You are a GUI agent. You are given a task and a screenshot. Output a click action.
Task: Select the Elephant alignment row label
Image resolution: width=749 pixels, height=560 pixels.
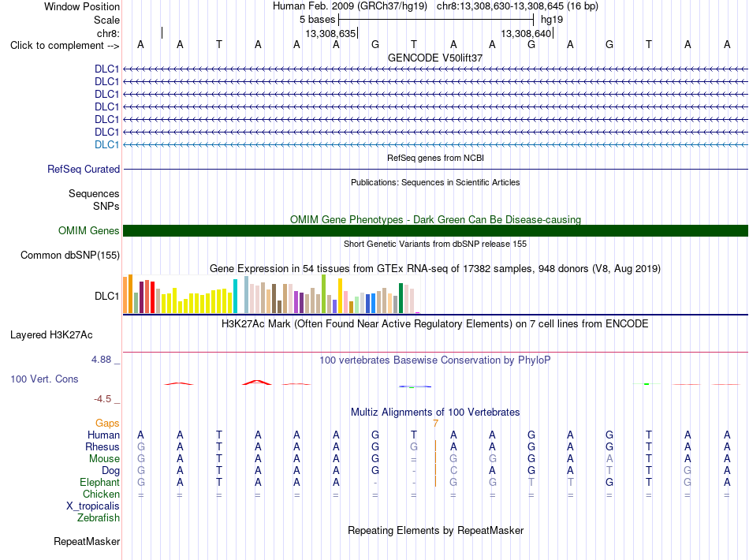point(100,482)
